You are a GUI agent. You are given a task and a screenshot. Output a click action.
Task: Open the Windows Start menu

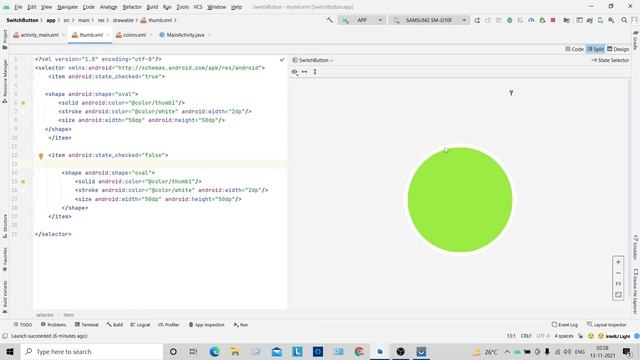coord(10,351)
